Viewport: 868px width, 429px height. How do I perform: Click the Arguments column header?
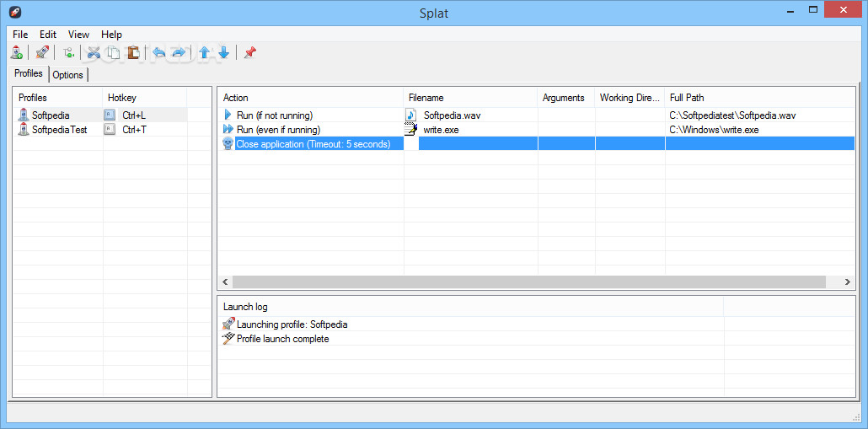tap(566, 98)
